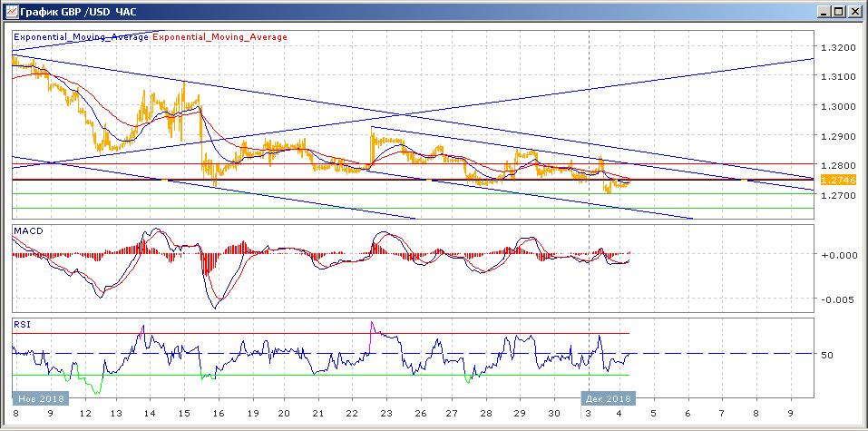Click the blue Exponential_Moving_Average legend label

81,37
